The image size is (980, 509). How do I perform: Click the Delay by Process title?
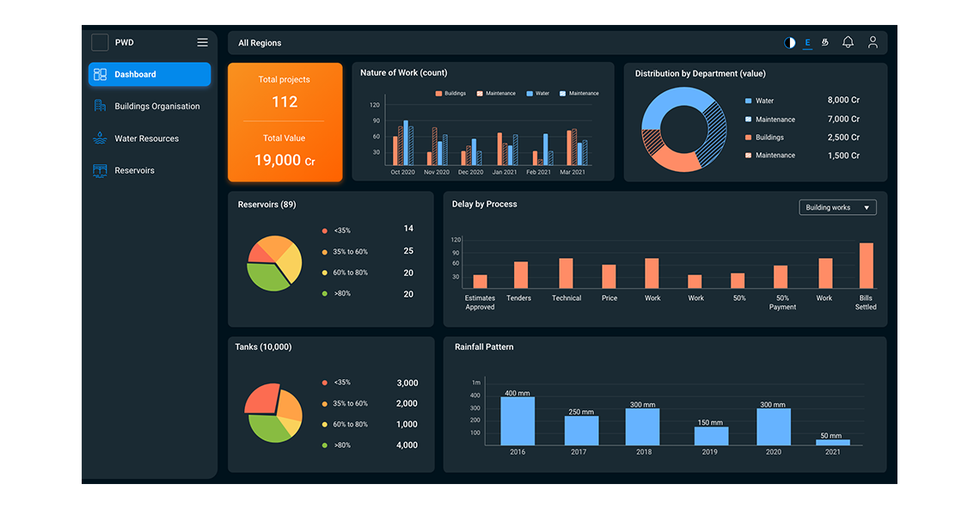(x=484, y=205)
